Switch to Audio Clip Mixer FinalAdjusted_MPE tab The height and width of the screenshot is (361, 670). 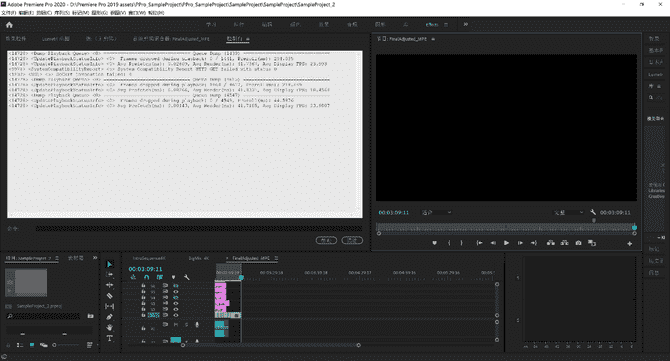click(171, 39)
